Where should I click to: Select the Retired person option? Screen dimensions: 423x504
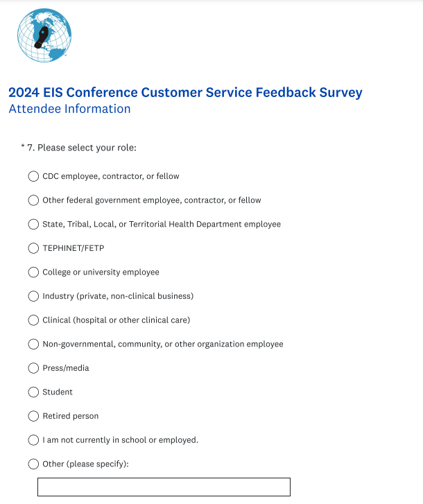33,416
